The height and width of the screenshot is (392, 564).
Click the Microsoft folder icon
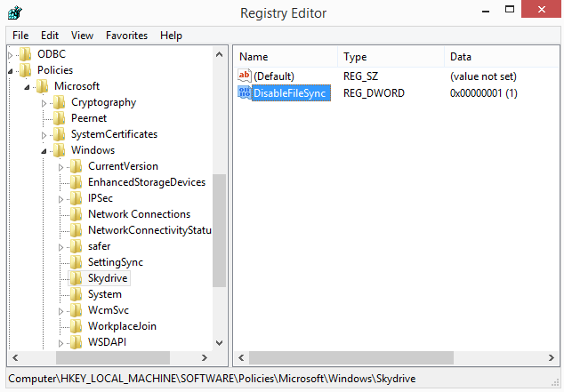coord(42,86)
